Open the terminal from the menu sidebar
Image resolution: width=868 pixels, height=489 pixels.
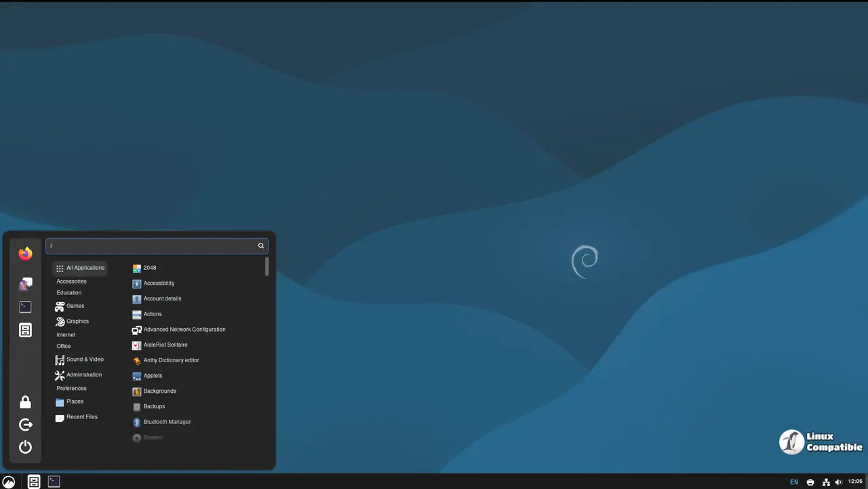(x=25, y=307)
